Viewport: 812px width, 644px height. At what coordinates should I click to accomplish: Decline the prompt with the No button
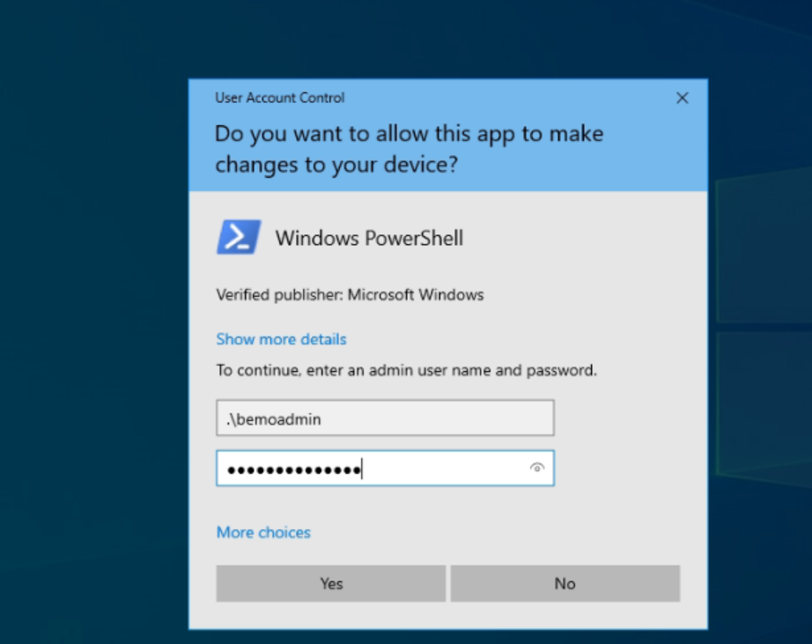565,583
